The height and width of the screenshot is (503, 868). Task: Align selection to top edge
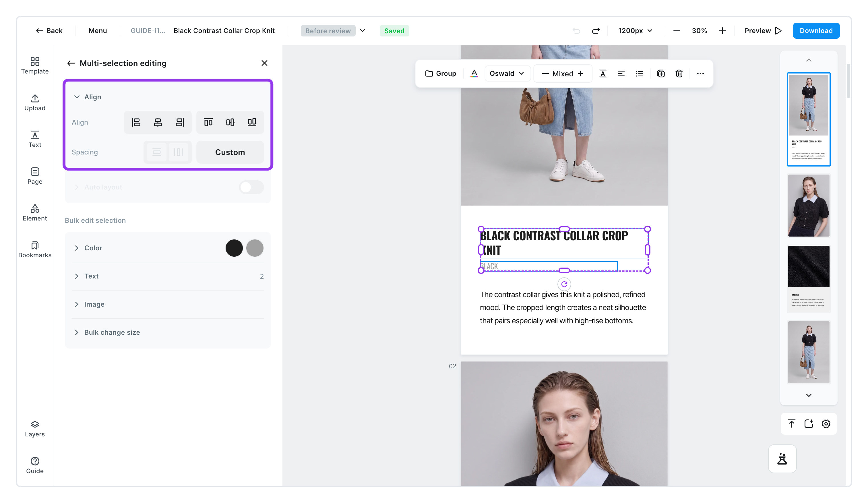pyautogui.click(x=208, y=122)
